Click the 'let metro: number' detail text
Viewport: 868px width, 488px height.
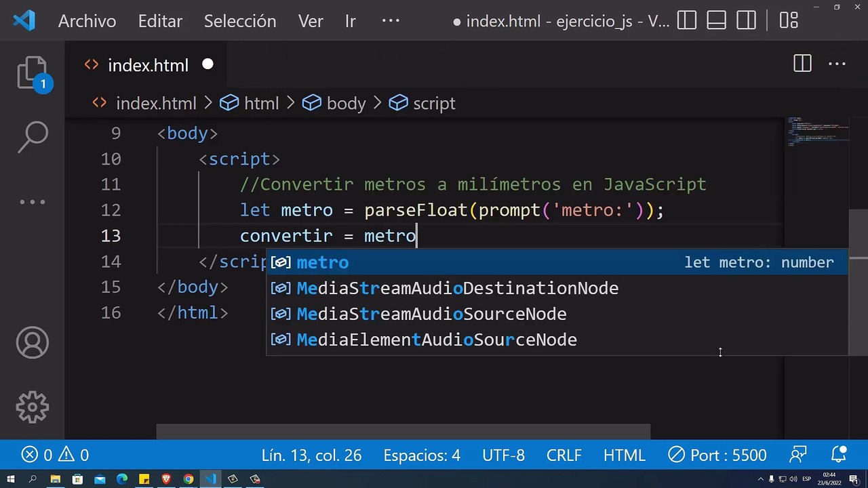(759, 262)
